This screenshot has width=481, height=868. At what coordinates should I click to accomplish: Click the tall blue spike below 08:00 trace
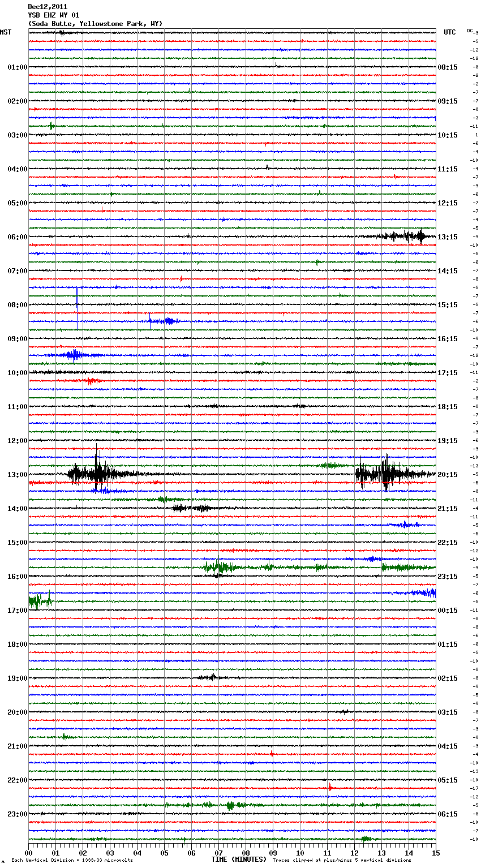pos(78,308)
